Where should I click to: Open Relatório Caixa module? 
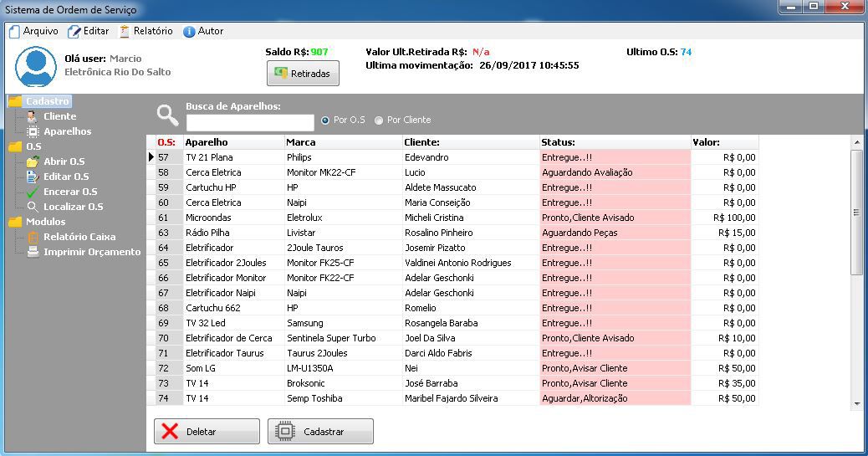tap(79, 237)
